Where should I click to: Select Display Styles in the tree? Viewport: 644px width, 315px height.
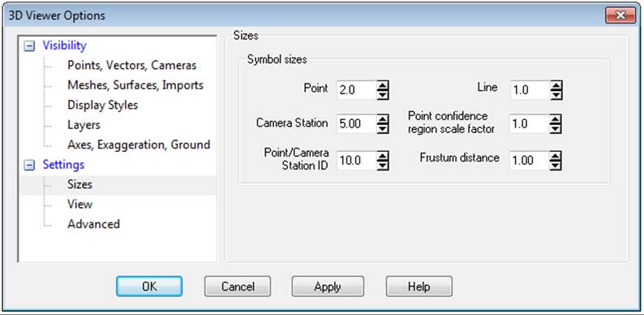(103, 105)
